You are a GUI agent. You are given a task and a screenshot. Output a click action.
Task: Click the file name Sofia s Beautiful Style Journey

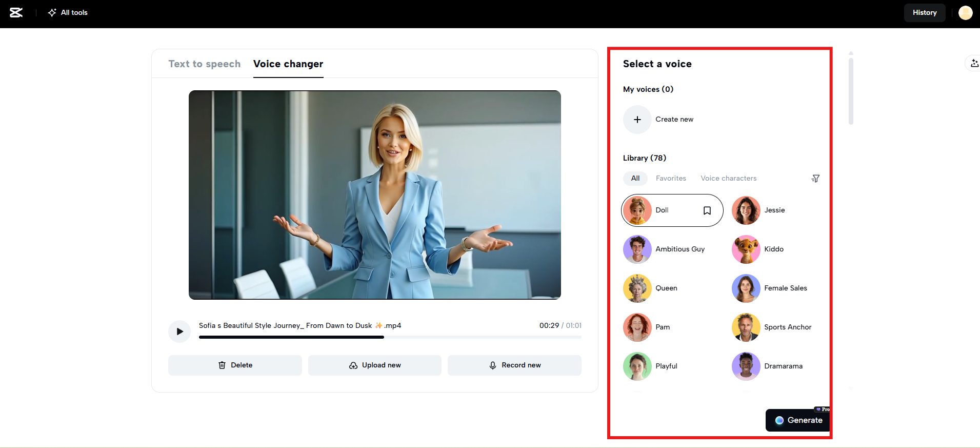[x=300, y=326]
